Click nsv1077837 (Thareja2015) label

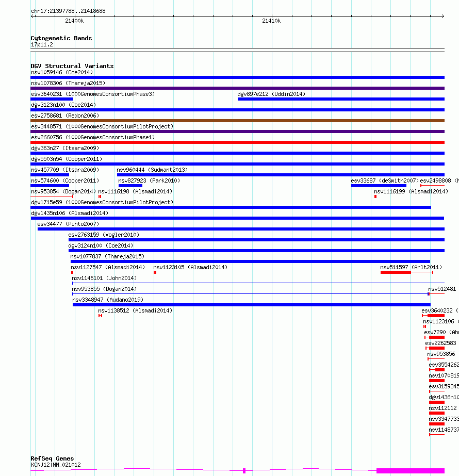[107, 256]
